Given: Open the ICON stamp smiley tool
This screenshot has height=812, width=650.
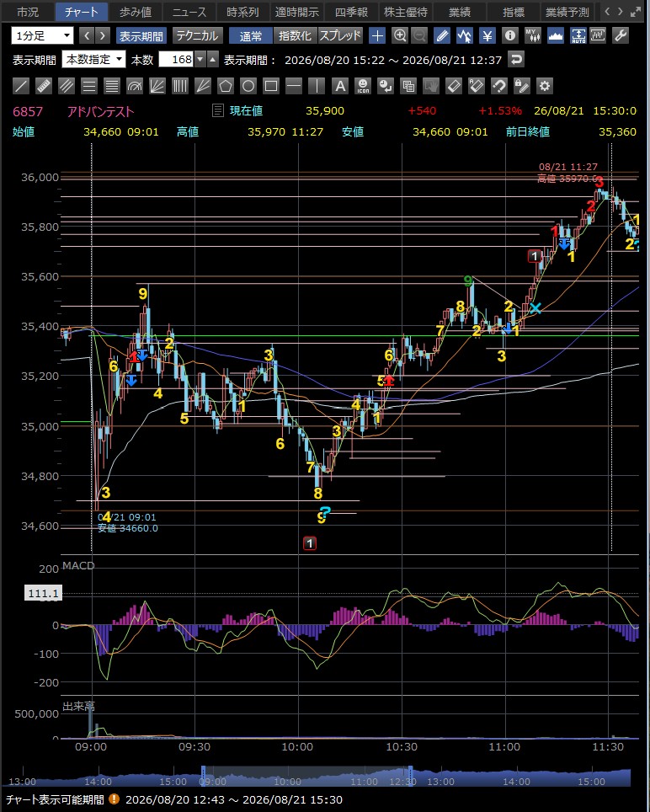Looking at the screenshot, I should [x=363, y=85].
